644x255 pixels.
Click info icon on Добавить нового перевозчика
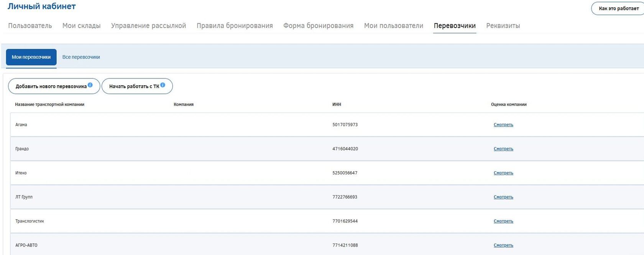pyautogui.click(x=90, y=85)
